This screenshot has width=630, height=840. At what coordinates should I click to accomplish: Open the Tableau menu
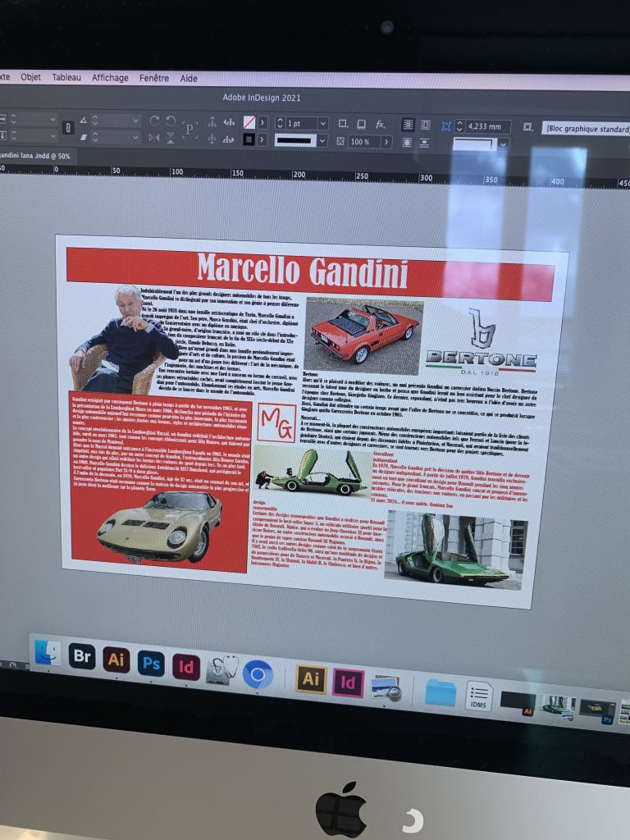[66, 78]
